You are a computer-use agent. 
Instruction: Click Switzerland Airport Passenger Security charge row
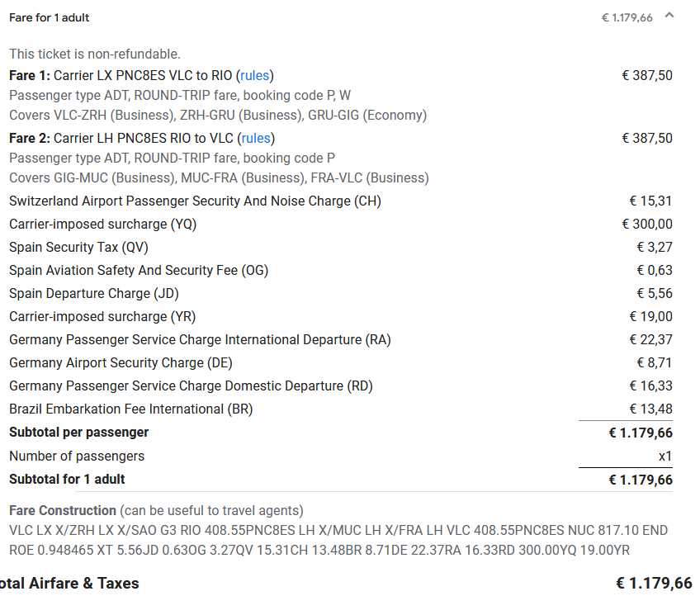click(195, 201)
